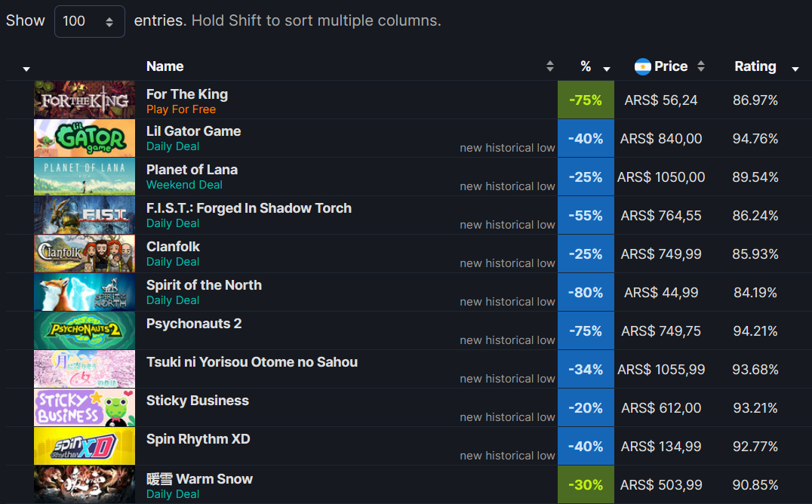Screen dimensions: 812x504
Task: Click the -40% discount badge for Lil Gator Game
Action: pyautogui.click(x=586, y=138)
